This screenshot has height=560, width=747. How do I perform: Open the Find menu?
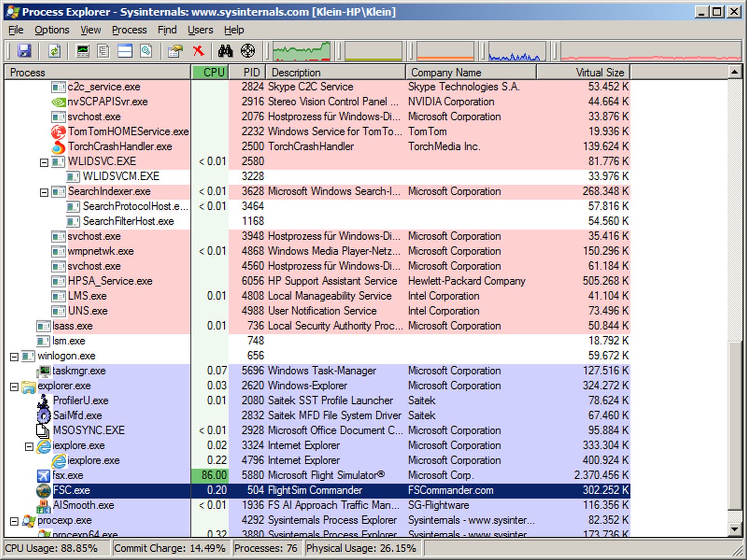pyautogui.click(x=167, y=30)
